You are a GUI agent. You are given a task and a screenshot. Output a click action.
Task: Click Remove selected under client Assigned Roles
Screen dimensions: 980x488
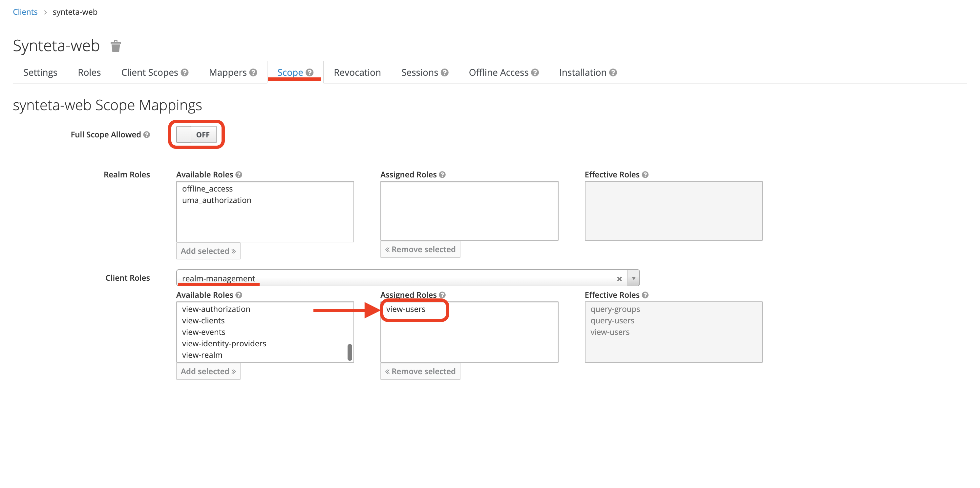tap(420, 371)
